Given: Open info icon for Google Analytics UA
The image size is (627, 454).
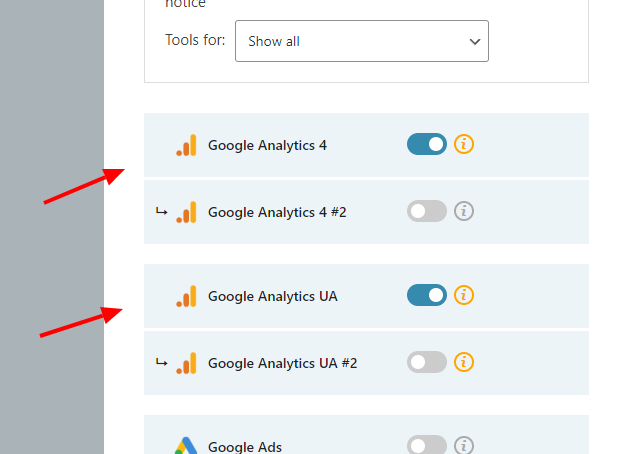Looking at the screenshot, I should [x=464, y=295].
